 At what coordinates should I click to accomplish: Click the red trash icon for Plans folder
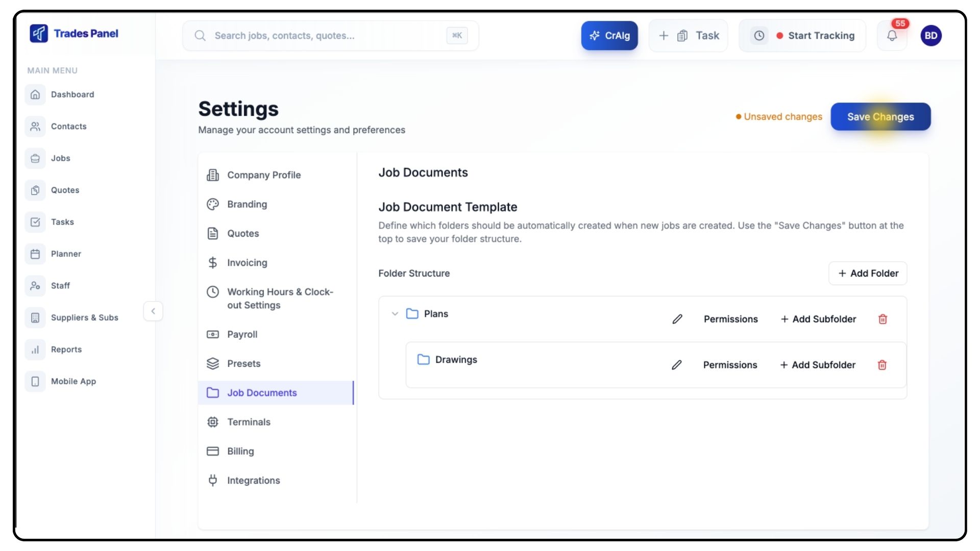point(883,319)
